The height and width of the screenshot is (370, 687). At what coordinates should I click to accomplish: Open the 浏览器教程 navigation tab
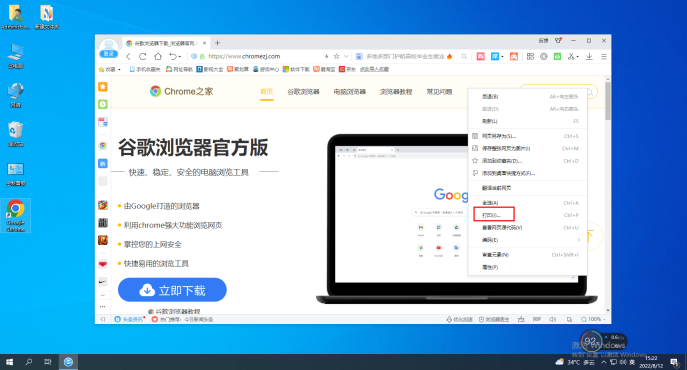tap(396, 92)
